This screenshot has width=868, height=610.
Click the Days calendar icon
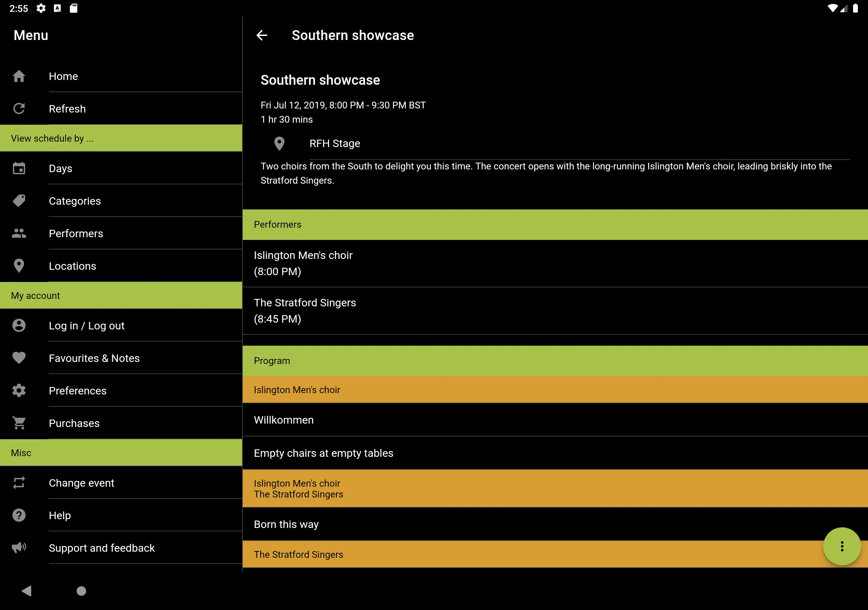(x=19, y=168)
